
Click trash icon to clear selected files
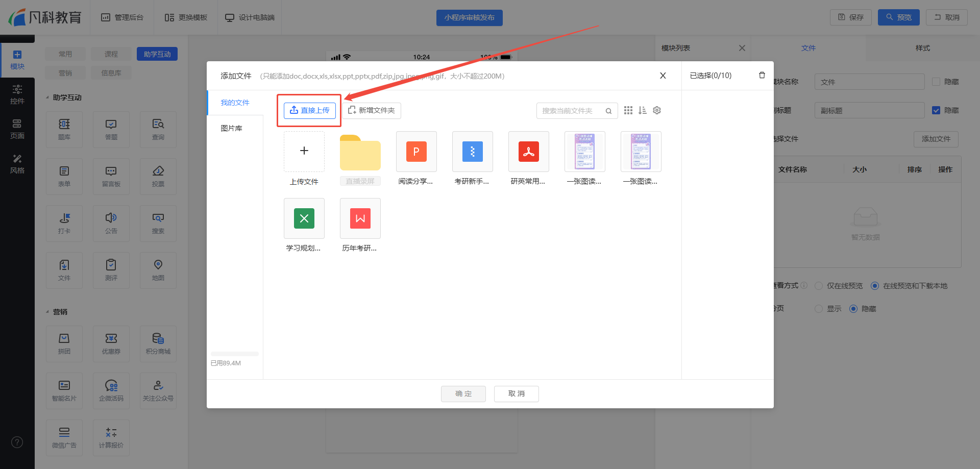coord(762,76)
